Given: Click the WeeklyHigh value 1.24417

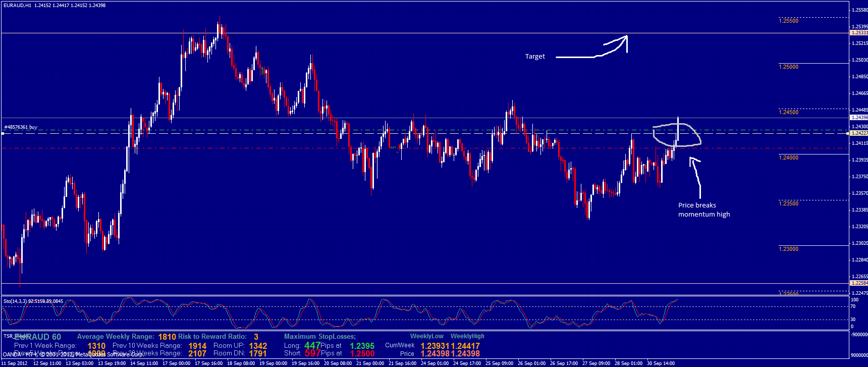Looking at the screenshot, I should tap(465, 346).
